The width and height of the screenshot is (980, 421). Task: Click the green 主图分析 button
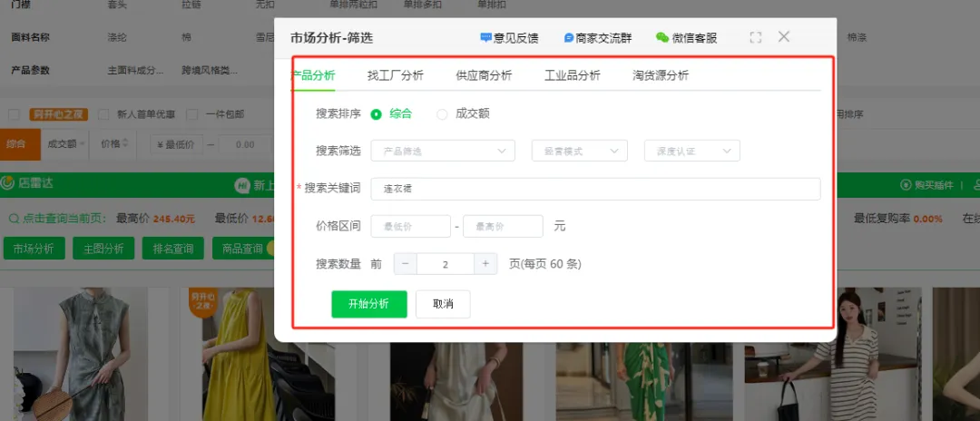(103, 248)
